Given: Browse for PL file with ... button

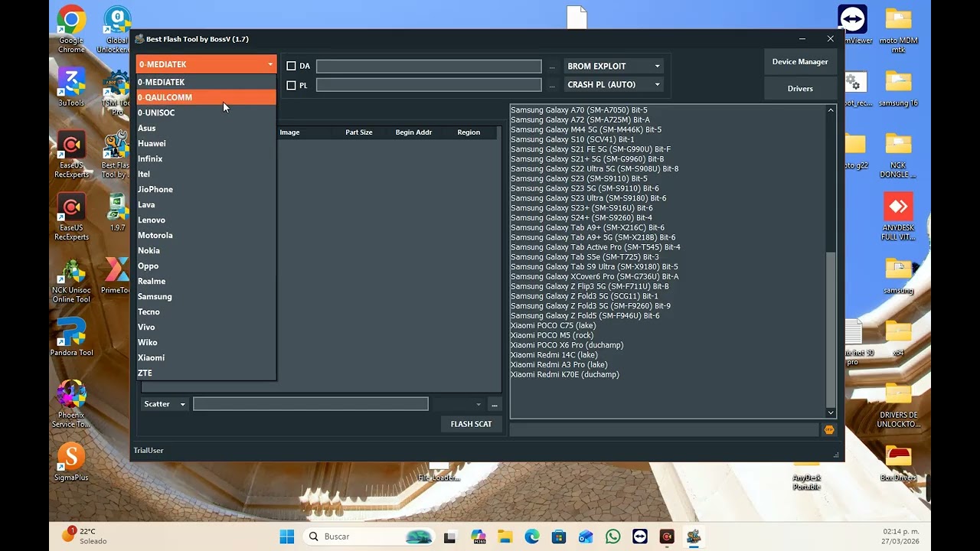Looking at the screenshot, I should pyautogui.click(x=552, y=86).
